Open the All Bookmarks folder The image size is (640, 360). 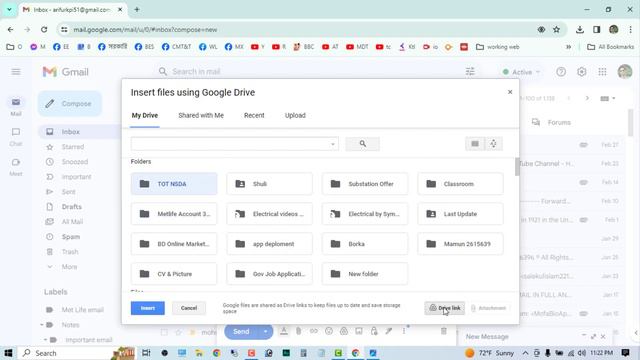(611, 47)
